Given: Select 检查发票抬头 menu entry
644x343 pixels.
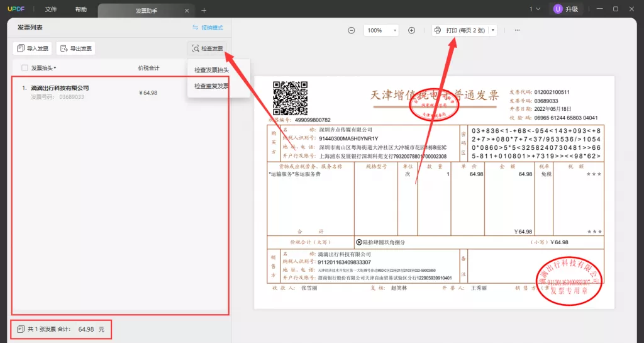Looking at the screenshot, I should [211, 70].
